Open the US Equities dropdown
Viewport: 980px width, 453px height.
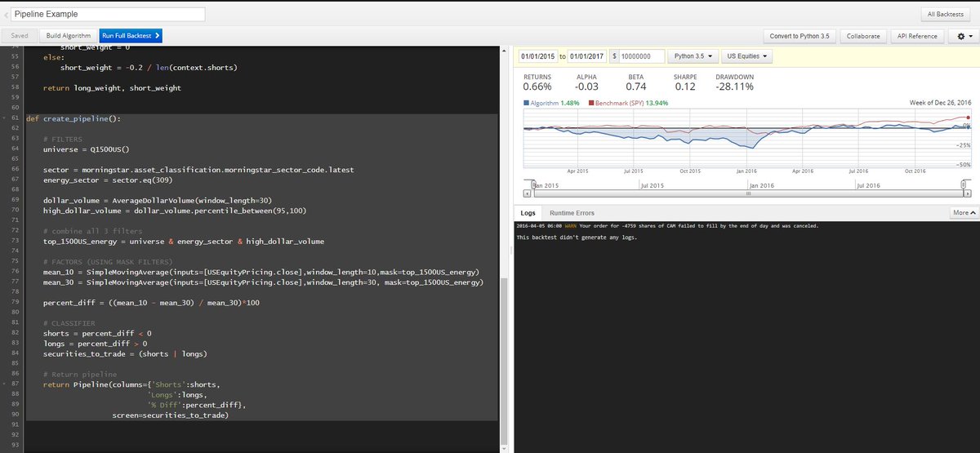pos(748,56)
